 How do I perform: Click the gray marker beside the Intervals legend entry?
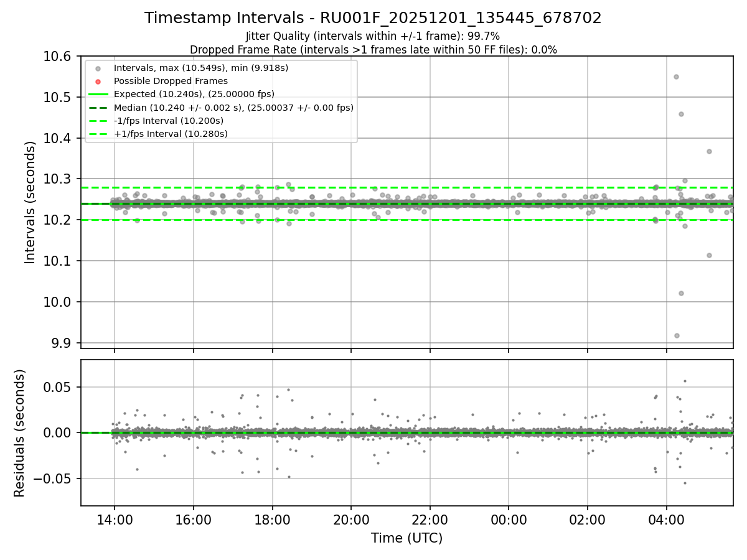[99, 68]
